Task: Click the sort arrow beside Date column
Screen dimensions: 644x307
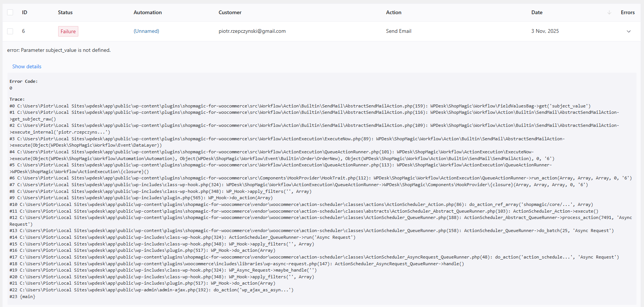Action: pyautogui.click(x=609, y=13)
